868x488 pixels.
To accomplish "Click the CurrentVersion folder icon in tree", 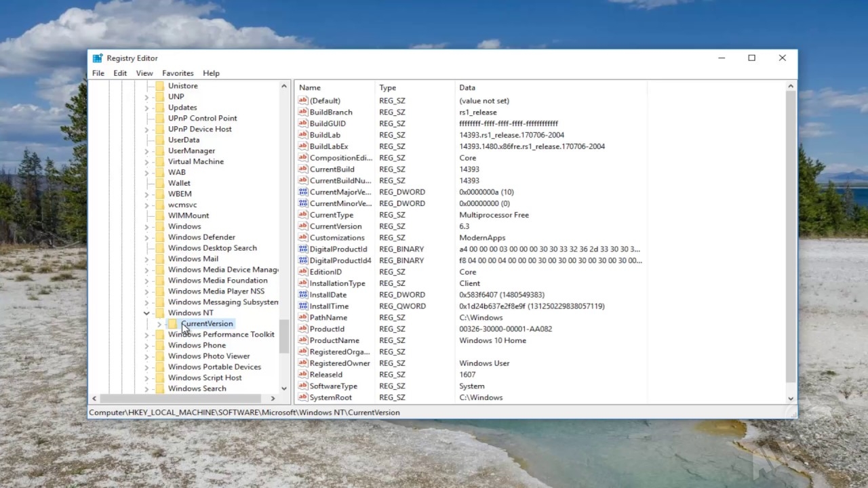I will tap(173, 324).
